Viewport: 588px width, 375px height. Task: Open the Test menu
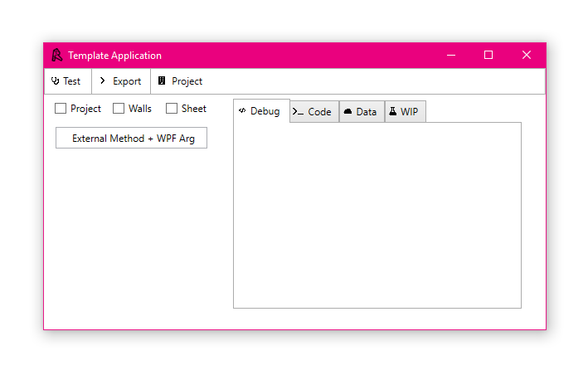[67, 81]
